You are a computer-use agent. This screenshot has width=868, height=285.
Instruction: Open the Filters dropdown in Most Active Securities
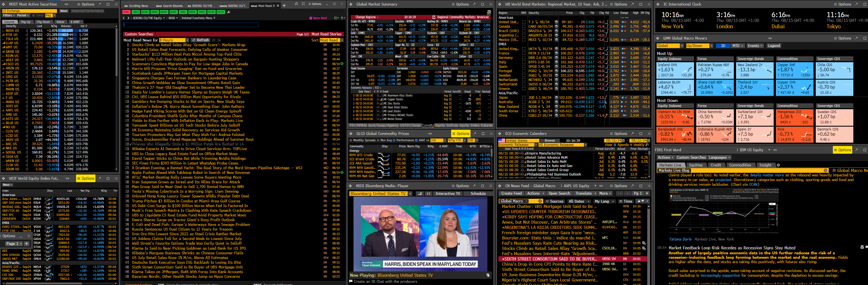point(9,15)
